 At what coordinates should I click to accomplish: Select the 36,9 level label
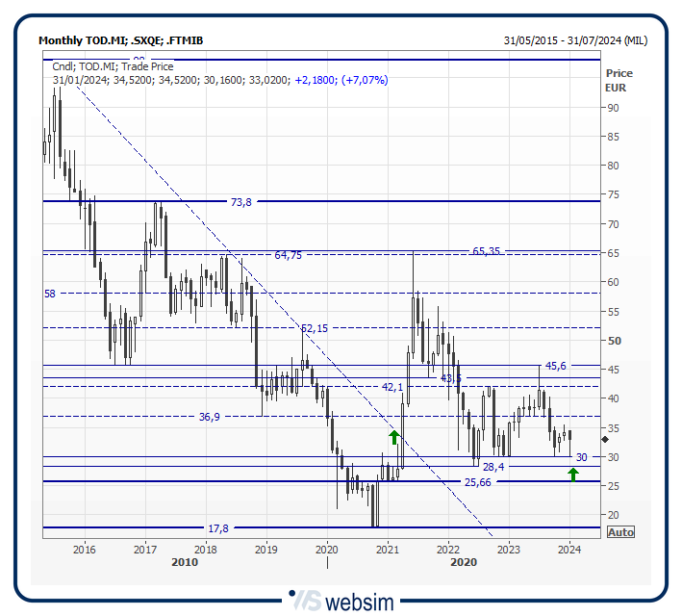[210, 417]
